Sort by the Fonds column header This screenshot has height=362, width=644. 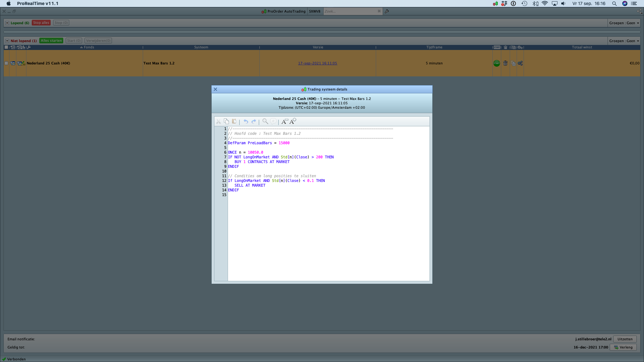click(89, 47)
